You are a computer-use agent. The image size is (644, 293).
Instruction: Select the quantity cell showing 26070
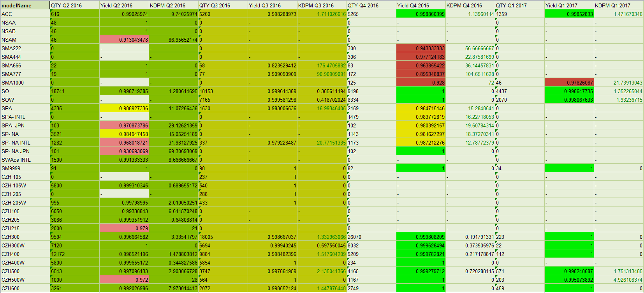coord(371,237)
